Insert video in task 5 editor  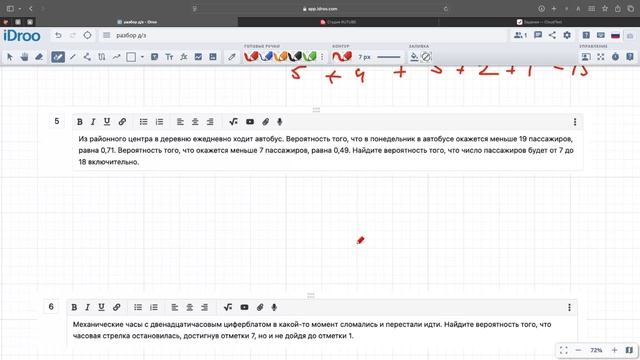250,122
